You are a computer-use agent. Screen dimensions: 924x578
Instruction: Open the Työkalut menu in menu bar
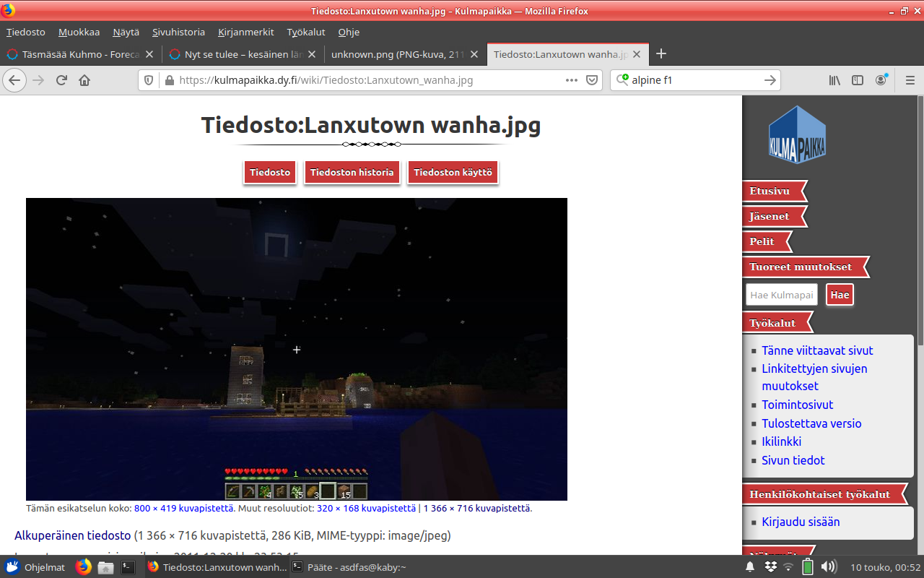click(x=306, y=32)
